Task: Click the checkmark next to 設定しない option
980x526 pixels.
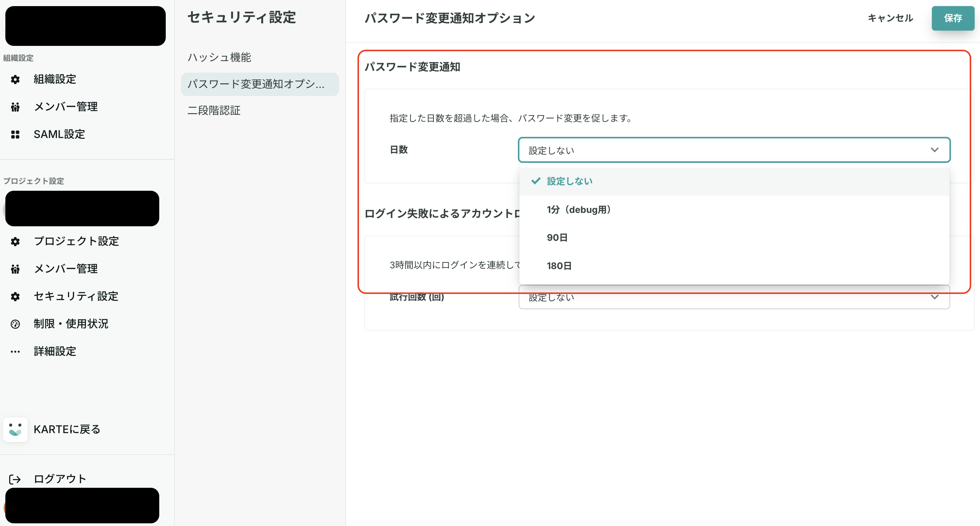Action: 536,181
